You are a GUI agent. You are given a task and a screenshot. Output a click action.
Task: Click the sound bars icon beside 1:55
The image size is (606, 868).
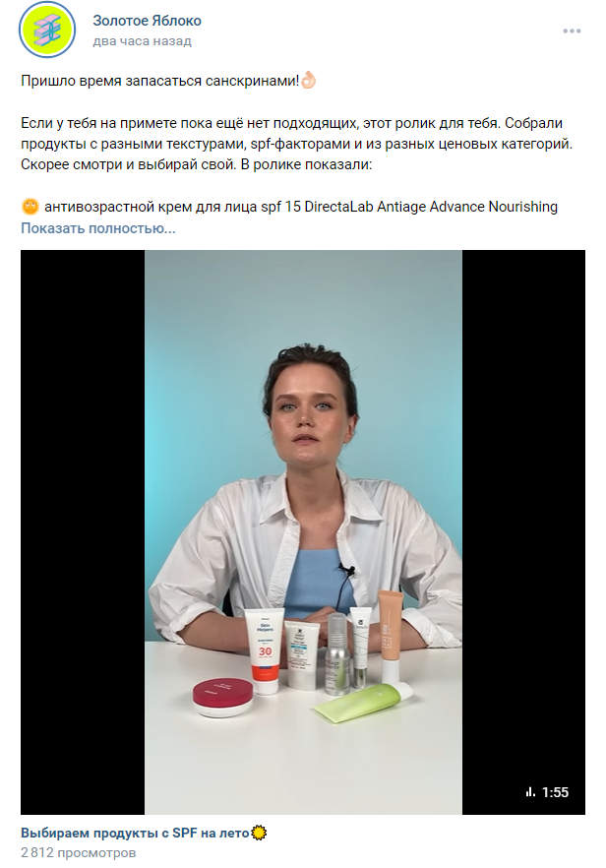530,792
